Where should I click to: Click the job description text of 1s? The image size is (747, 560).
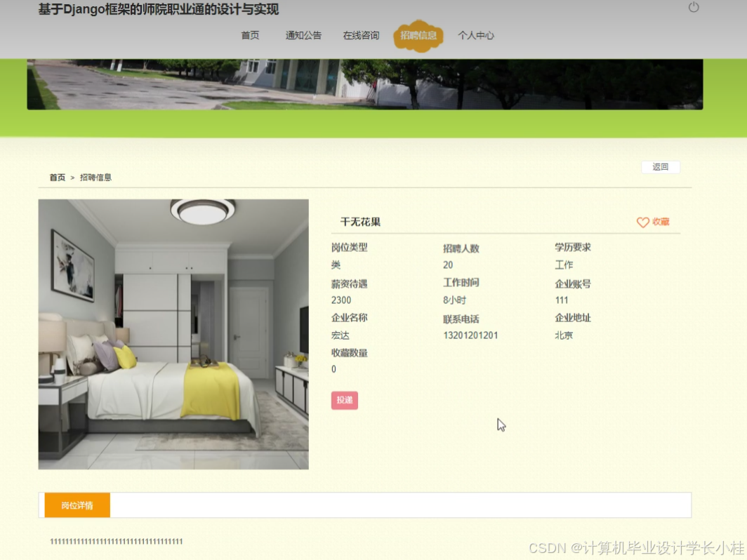tap(117, 542)
